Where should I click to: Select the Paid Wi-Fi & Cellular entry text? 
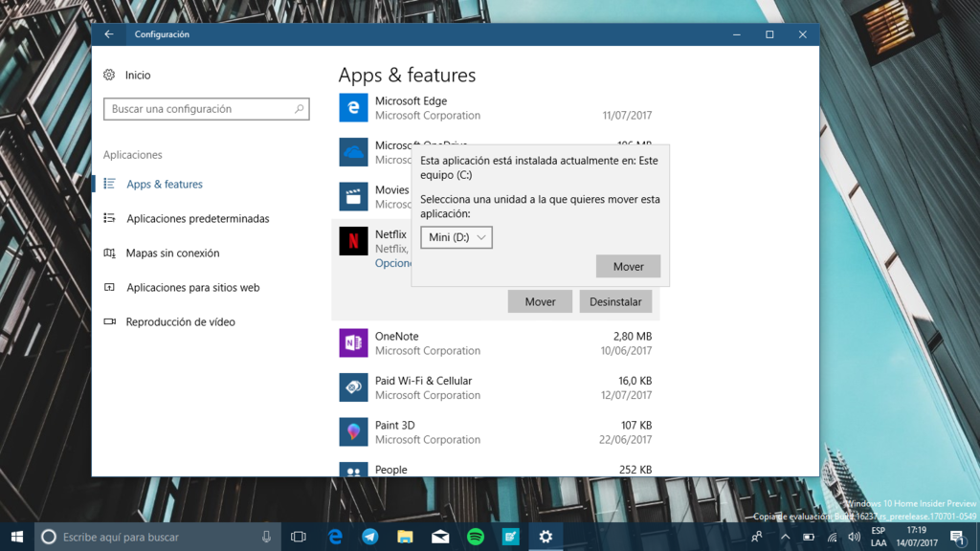pos(423,381)
